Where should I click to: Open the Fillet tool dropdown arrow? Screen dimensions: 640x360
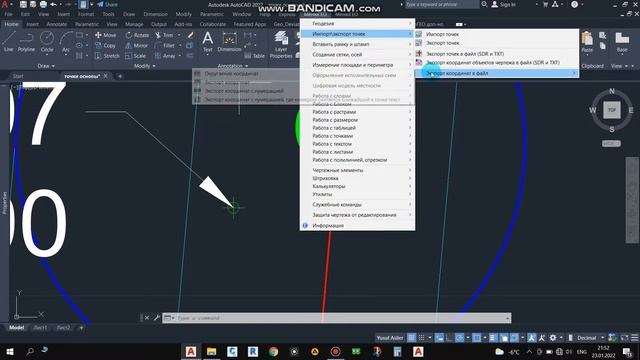point(180,46)
